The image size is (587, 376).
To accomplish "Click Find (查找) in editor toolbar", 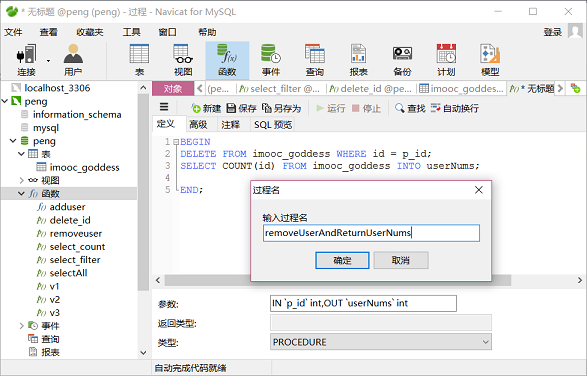I will tap(410, 108).
